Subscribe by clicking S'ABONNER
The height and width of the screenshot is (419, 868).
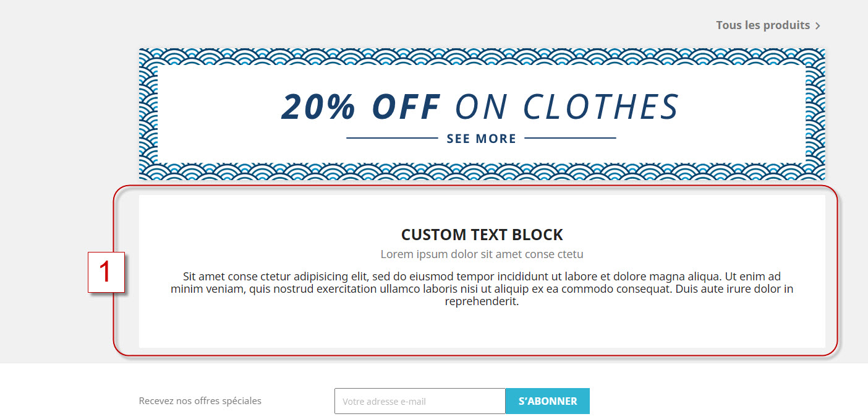tap(547, 401)
